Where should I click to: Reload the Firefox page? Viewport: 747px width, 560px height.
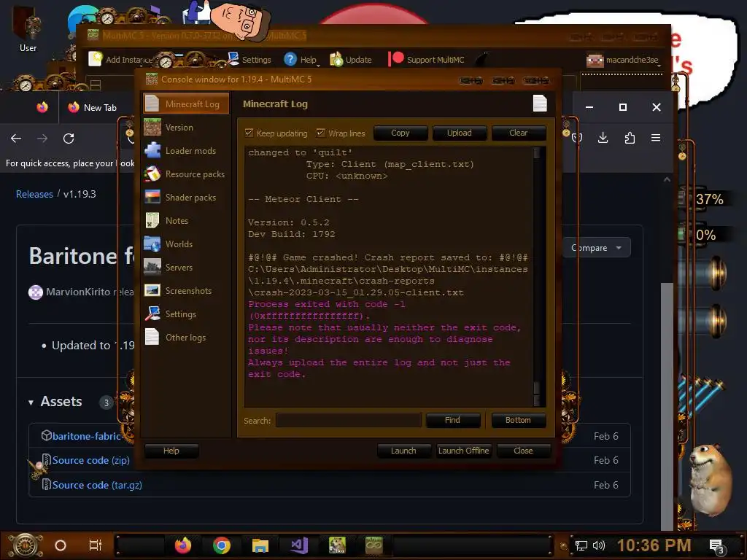(x=69, y=139)
